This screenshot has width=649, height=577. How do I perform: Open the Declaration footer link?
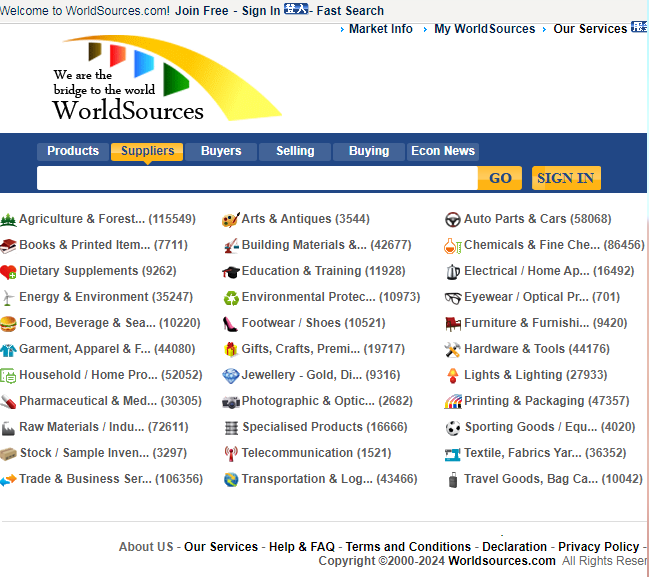click(514, 547)
